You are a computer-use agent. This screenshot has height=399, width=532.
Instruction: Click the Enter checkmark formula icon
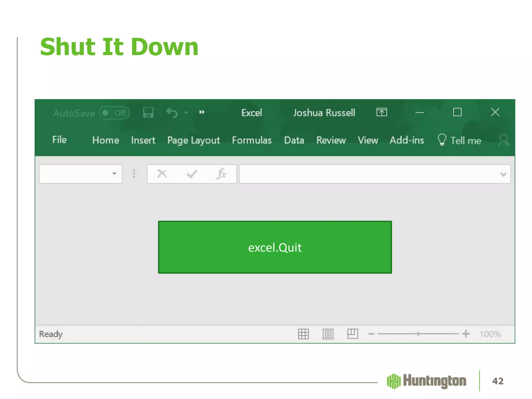192,174
